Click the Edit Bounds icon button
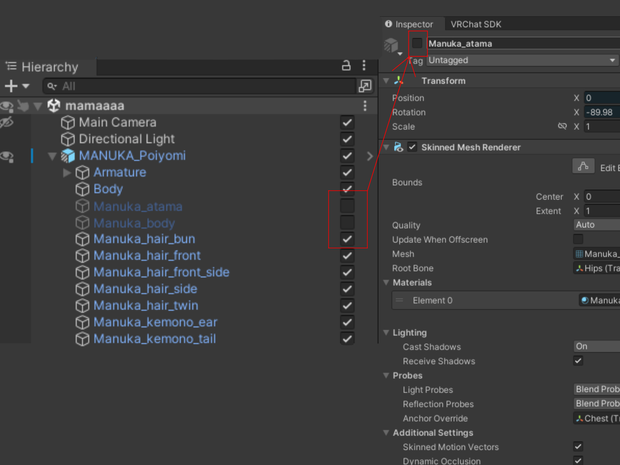The width and height of the screenshot is (620, 465). pos(583,166)
